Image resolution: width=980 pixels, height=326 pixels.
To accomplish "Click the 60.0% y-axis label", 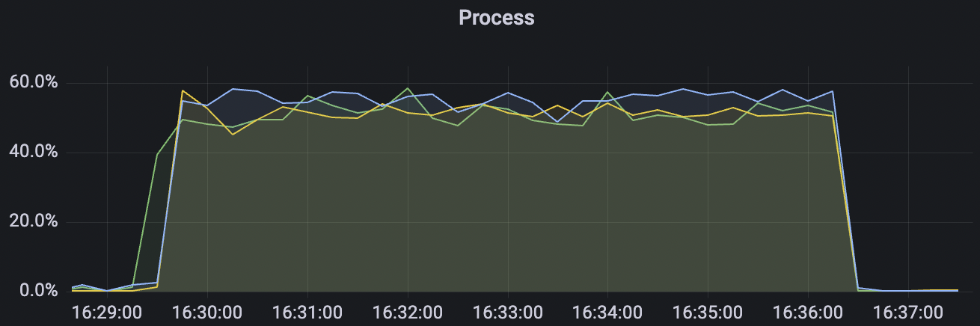I will (x=34, y=82).
